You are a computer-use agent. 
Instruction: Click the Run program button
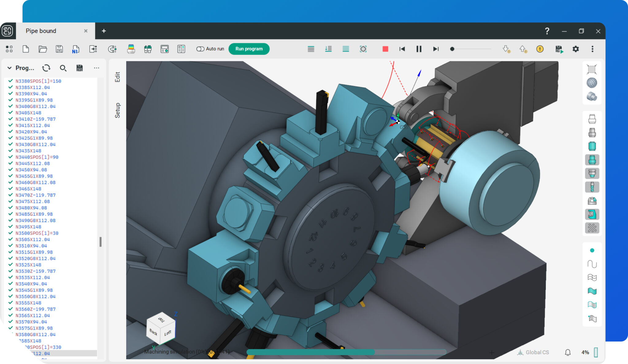[249, 49]
